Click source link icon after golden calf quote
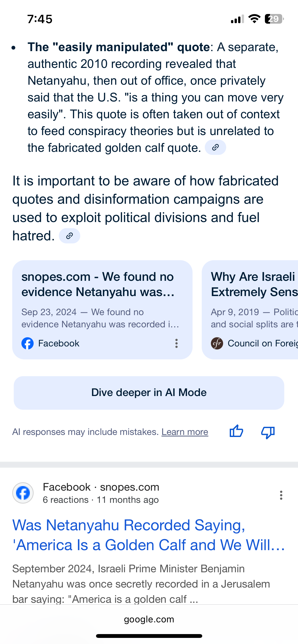Screen dimensions: 298x644 (215, 147)
